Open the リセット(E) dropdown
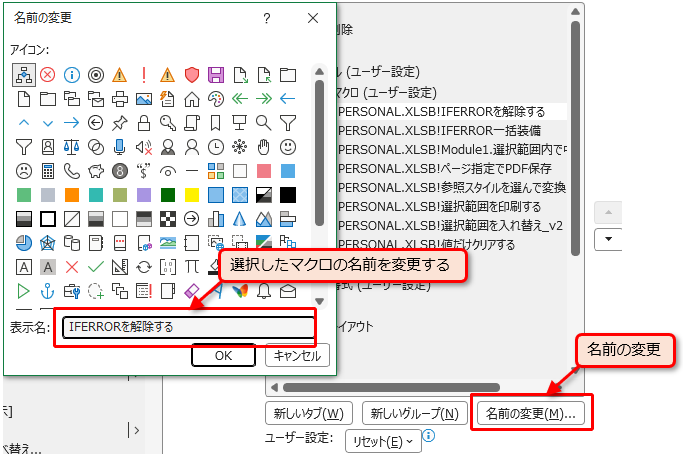The image size is (683, 454). tap(383, 441)
